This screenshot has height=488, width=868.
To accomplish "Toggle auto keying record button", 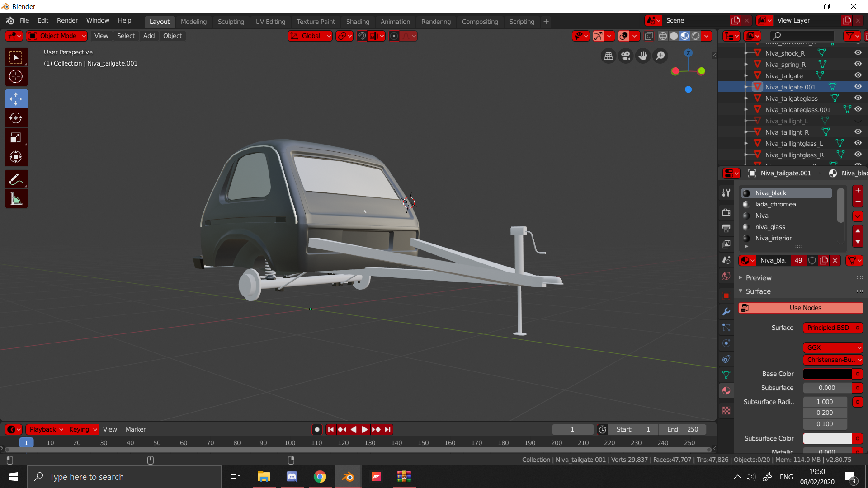I will pyautogui.click(x=317, y=430).
